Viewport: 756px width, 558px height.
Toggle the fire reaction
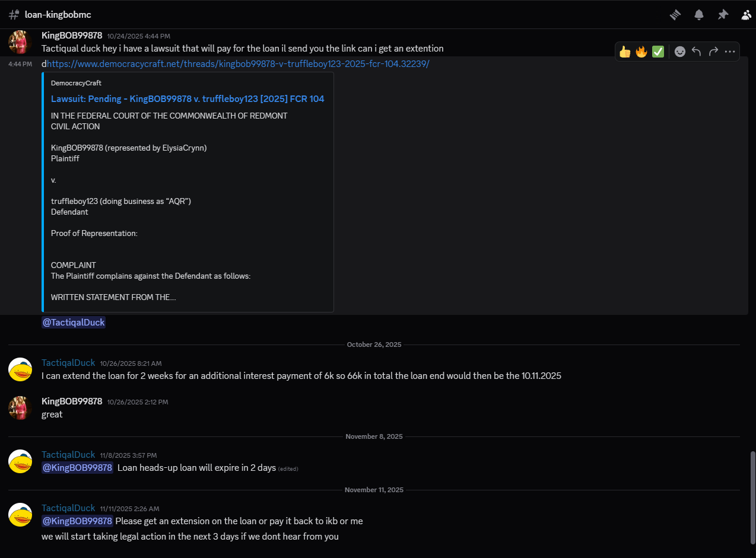click(x=641, y=52)
